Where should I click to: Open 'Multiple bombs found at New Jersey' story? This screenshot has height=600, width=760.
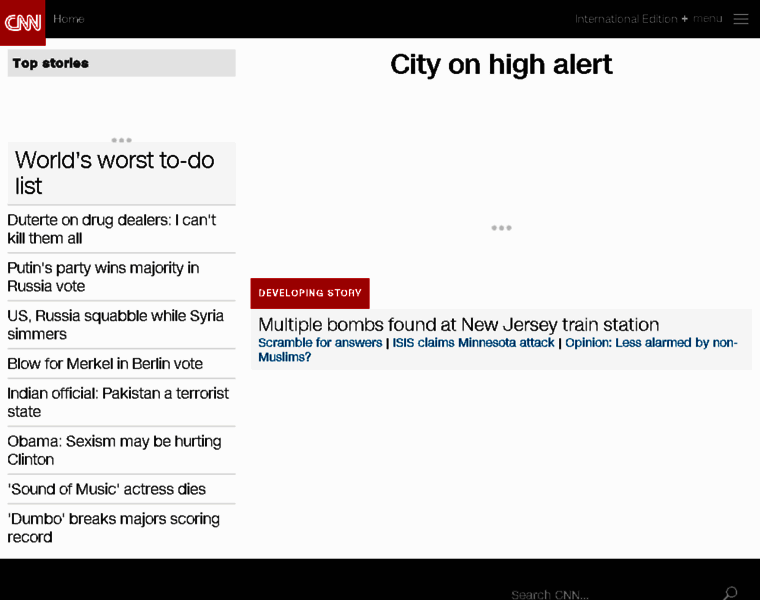pos(459,324)
